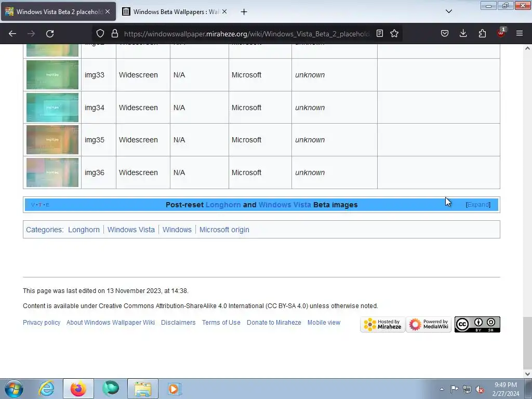The image size is (532, 399).
Task: Bookmark this page with star
Action: 394,34
